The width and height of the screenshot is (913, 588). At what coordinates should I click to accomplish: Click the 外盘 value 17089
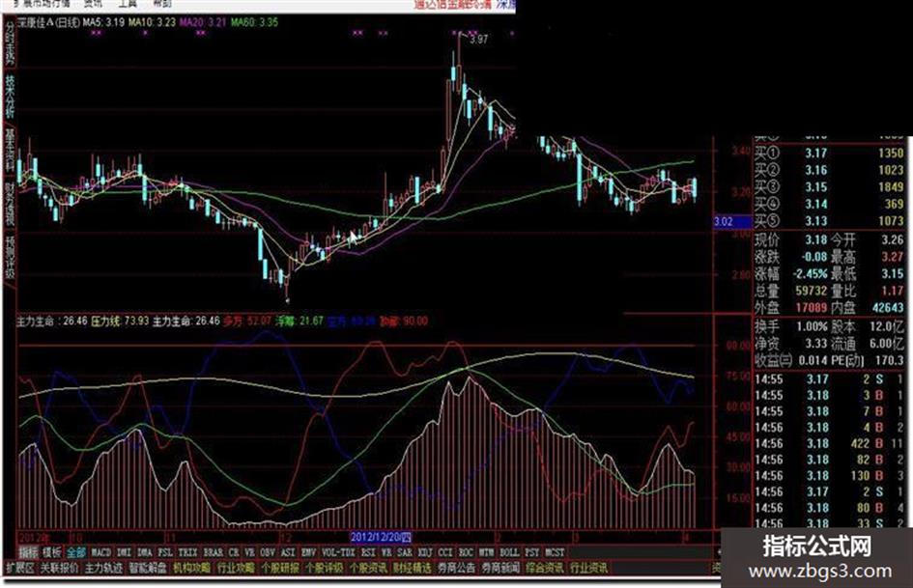click(x=812, y=307)
